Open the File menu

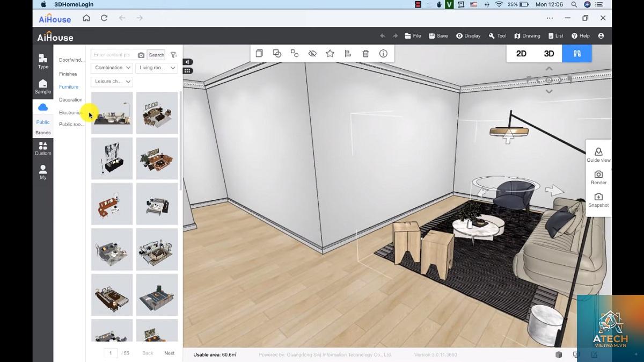(x=413, y=36)
